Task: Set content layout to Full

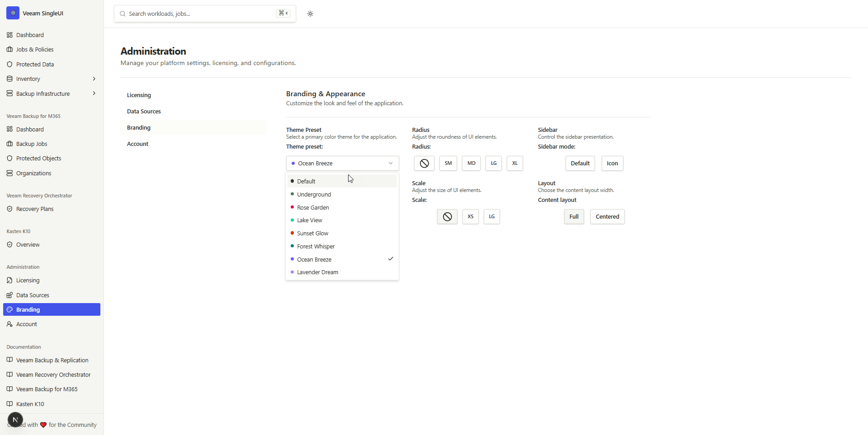Action: tap(574, 217)
